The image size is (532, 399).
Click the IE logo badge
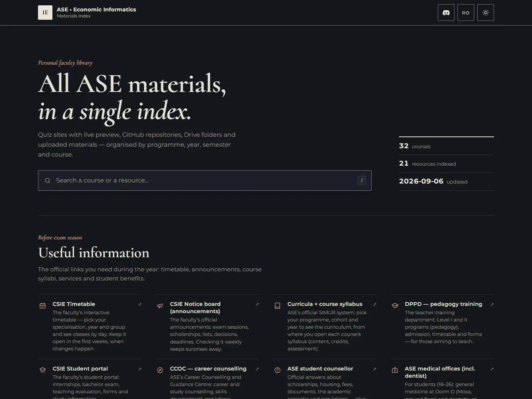[45, 13]
